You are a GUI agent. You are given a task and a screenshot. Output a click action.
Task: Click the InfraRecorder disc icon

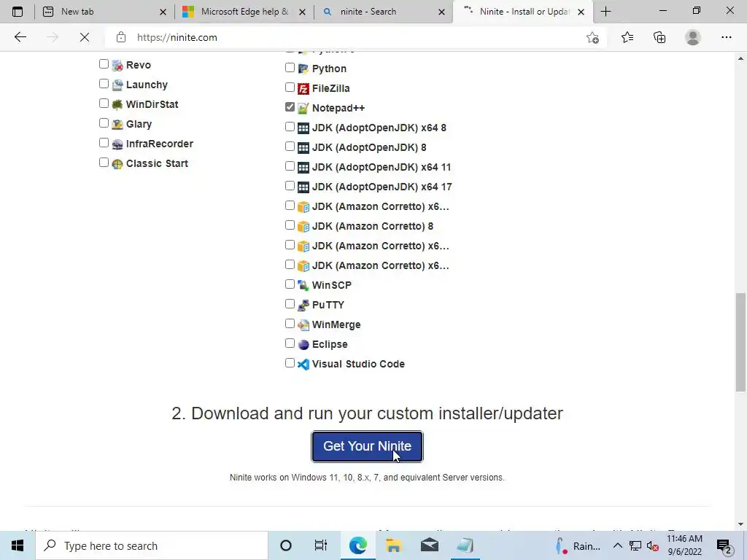click(x=117, y=144)
